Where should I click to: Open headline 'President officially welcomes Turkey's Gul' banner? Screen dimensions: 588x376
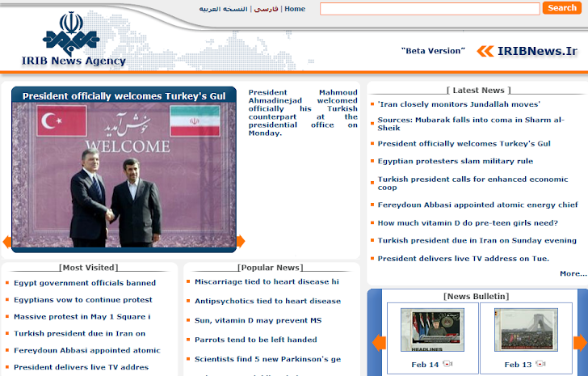(124, 96)
